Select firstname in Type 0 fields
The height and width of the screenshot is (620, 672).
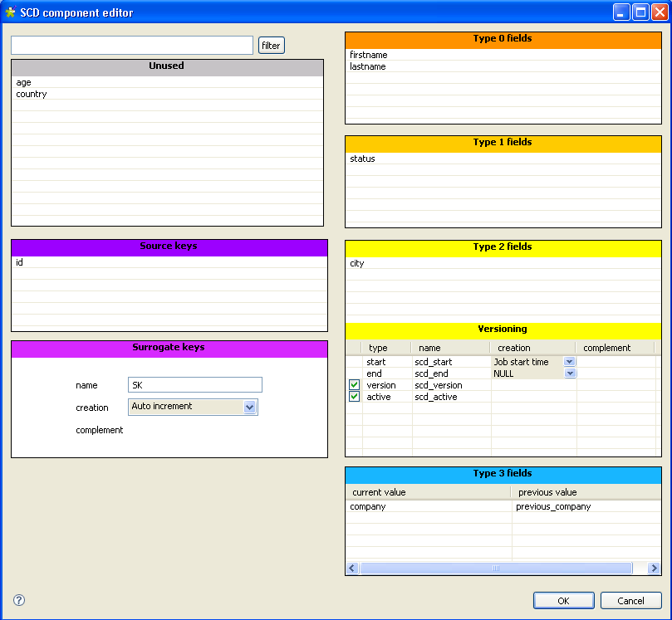pos(369,55)
